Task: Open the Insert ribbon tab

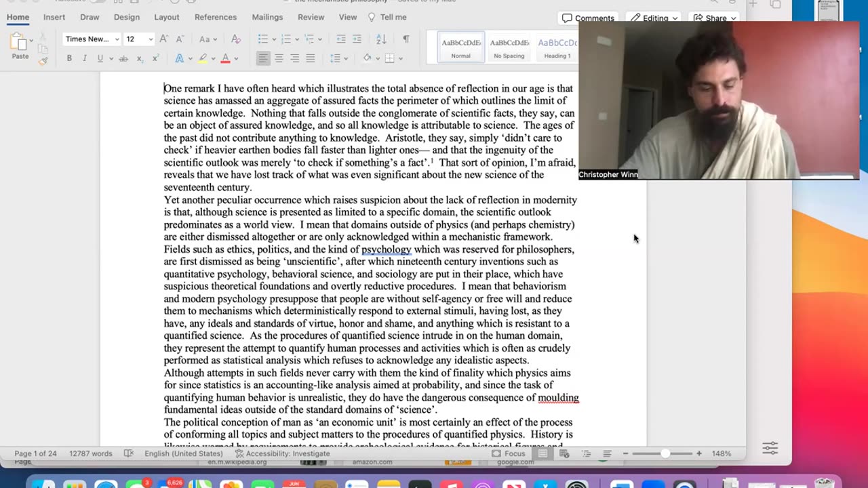Action: tap(54, 17)
